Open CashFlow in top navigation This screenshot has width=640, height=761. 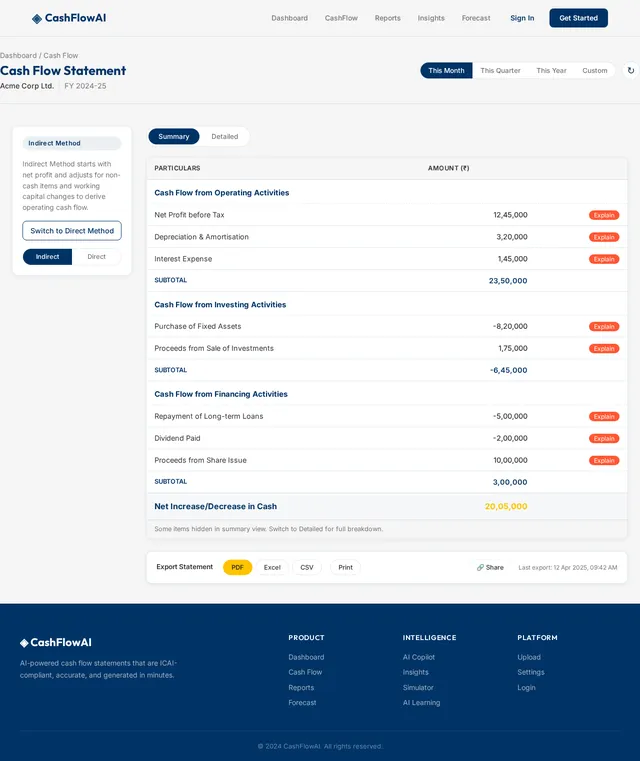click(x=341, y=18)
